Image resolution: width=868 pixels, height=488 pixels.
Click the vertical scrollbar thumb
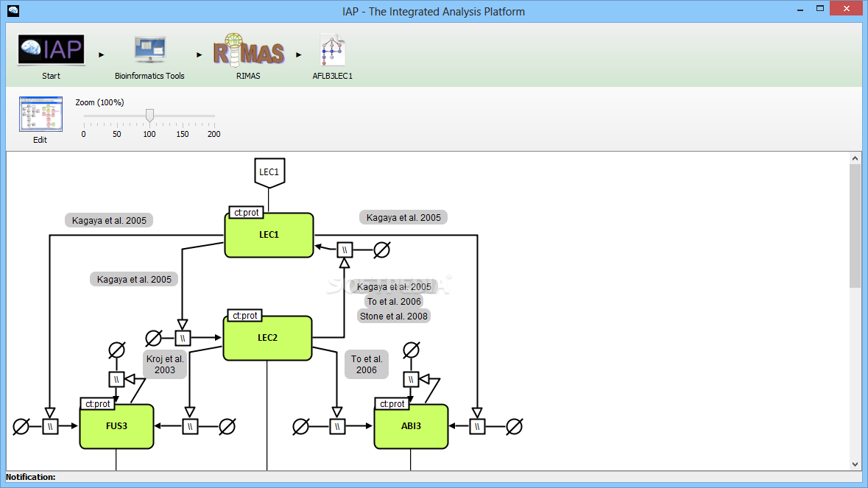855,226
